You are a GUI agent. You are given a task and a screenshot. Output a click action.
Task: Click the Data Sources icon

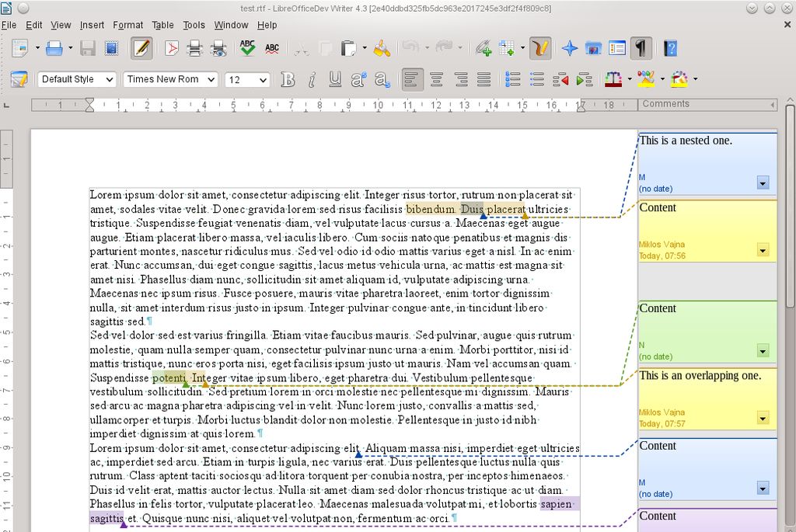point(616,48)
